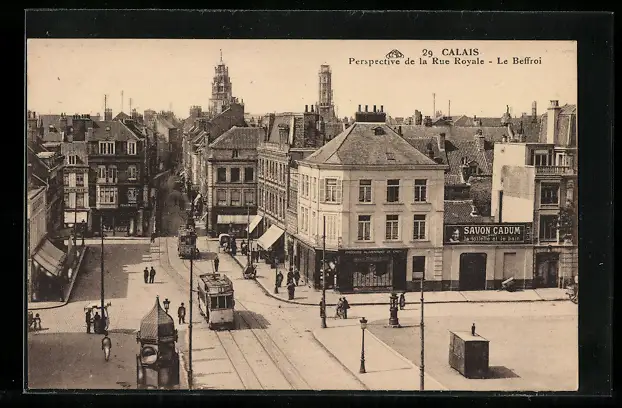
Task: Click the corner building's ground floor shopfront
Action: coord(368,270)
